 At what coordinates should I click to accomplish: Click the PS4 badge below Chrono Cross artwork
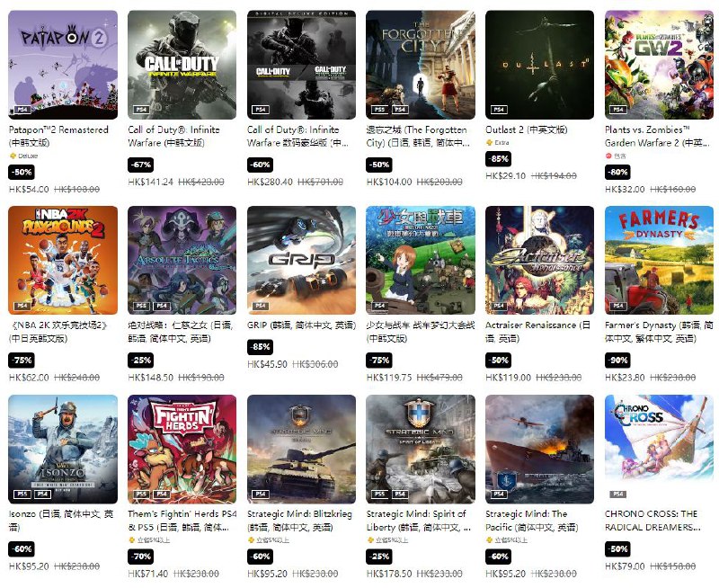(618, 494)
